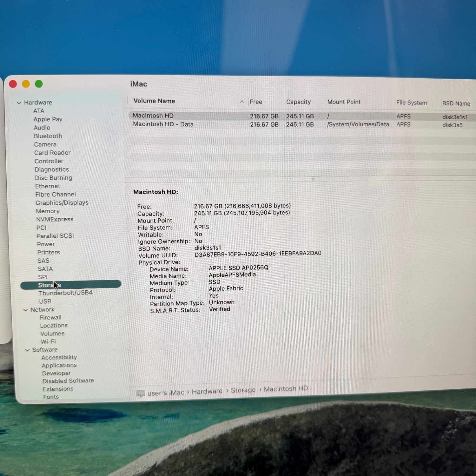This screenshot has height=476, width=476.
Task: Select Thunderbolt/USB4 in the sidebar
Action: point(65,293)
